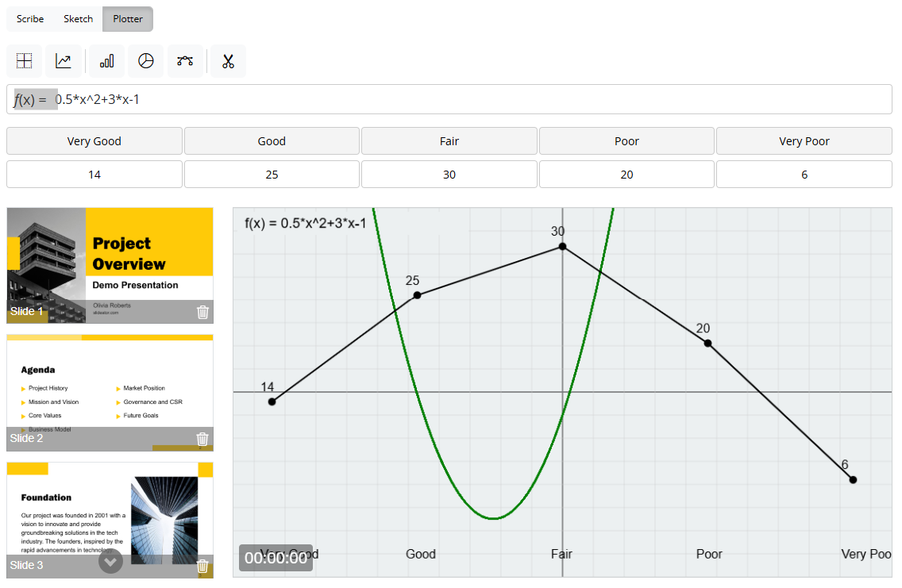This screenshot has width=902, height=588.
Task: Toggle the grid tool icon
Action: coord(24,61)
